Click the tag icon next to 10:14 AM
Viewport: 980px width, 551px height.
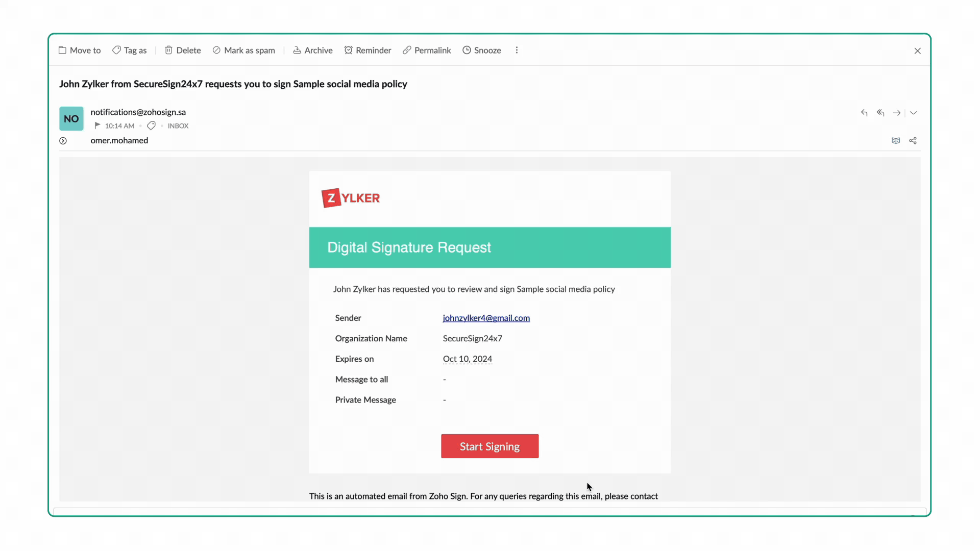click(x=151, y=126)
